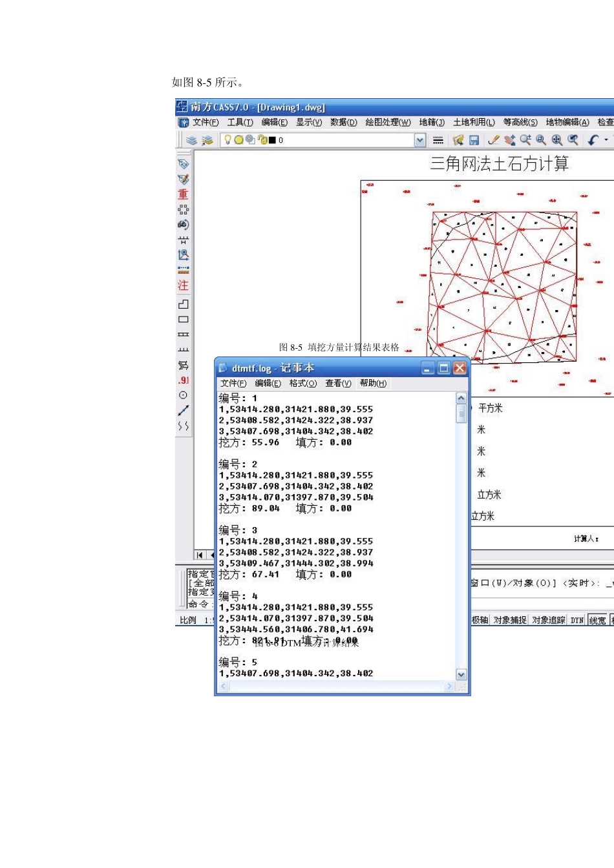Toggle DYN dynamic input in status bar
This screenshot has width=614, height=868.
(x=577, y=620)
